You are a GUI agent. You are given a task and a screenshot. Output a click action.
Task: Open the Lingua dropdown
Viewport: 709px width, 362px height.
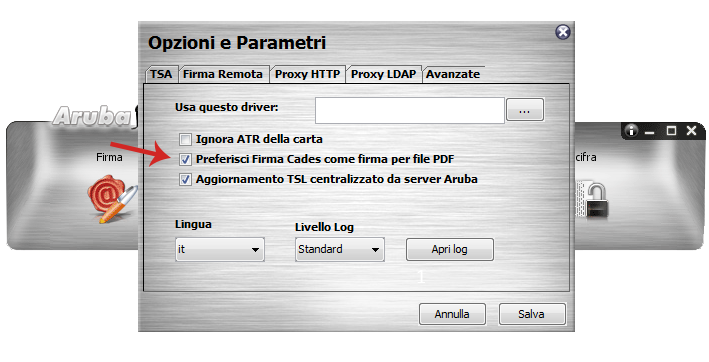point(220,249)
